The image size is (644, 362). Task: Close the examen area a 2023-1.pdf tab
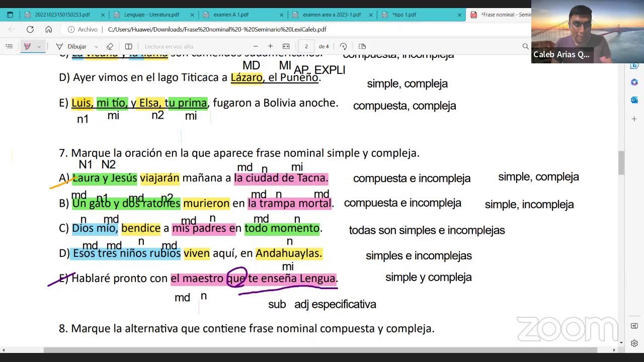tap(370, 15)
